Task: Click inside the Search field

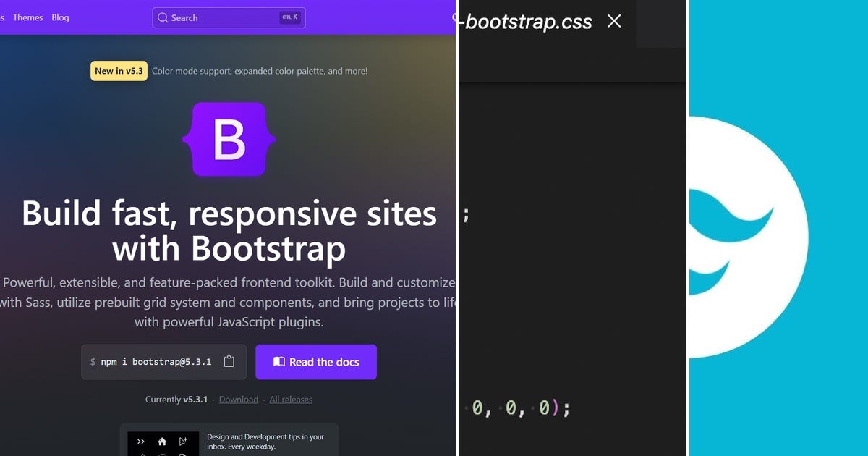Action: click(x=217, y=17)
